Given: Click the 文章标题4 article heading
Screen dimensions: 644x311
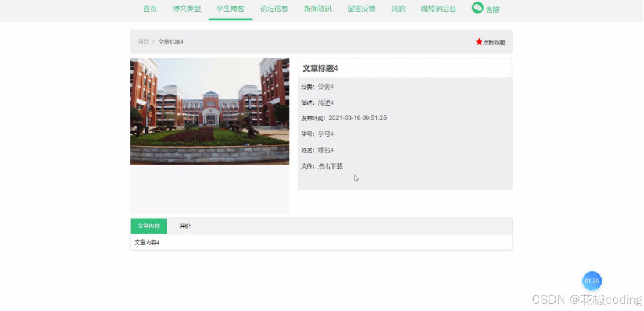Looking at the screenshot, I should tap(320, 69).
